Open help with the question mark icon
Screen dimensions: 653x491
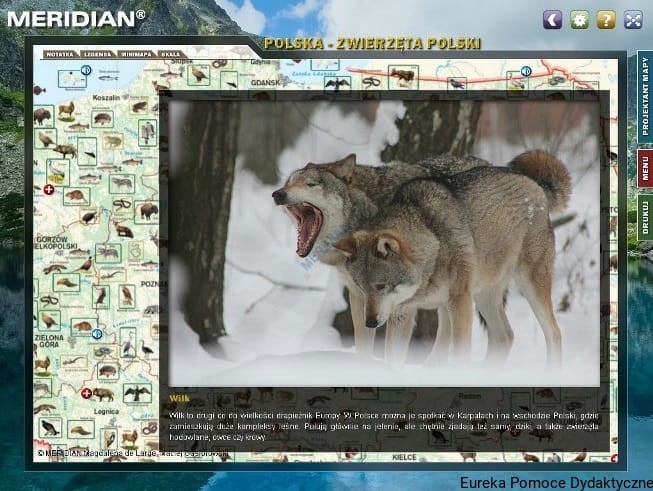pos(606,19)
